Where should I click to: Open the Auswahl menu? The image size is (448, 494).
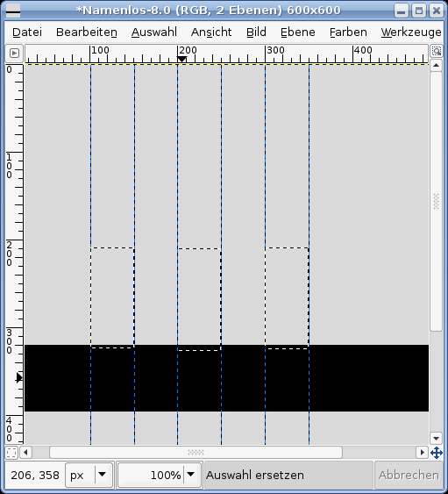pyautogui.click(x=154, y=32)
